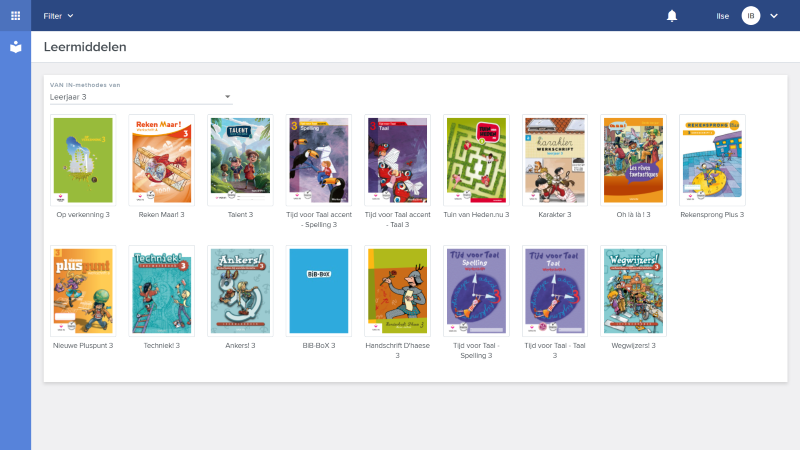Open Tijd voor Taal - Taal 3 cover
This screenshot has width=800, height=450.
[555, 291]
